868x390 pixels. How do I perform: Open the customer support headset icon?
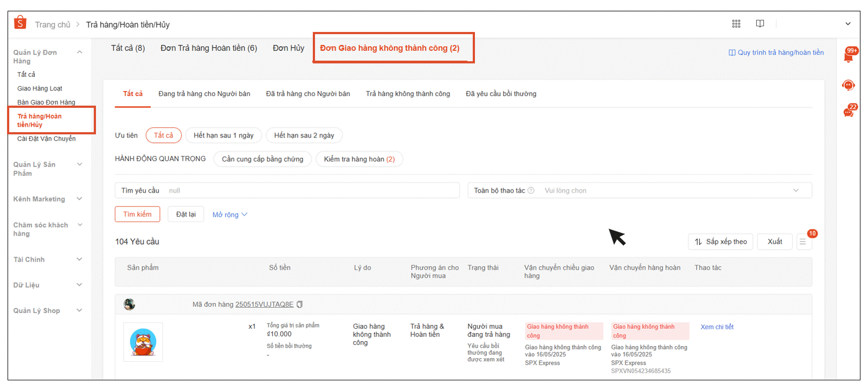(848, 85)
